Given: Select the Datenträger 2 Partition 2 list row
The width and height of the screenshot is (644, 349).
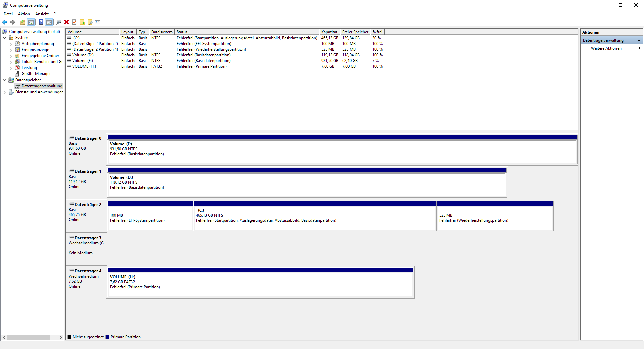Looking at the screenshot, I should pyautogui.click(x=225, y=44).
